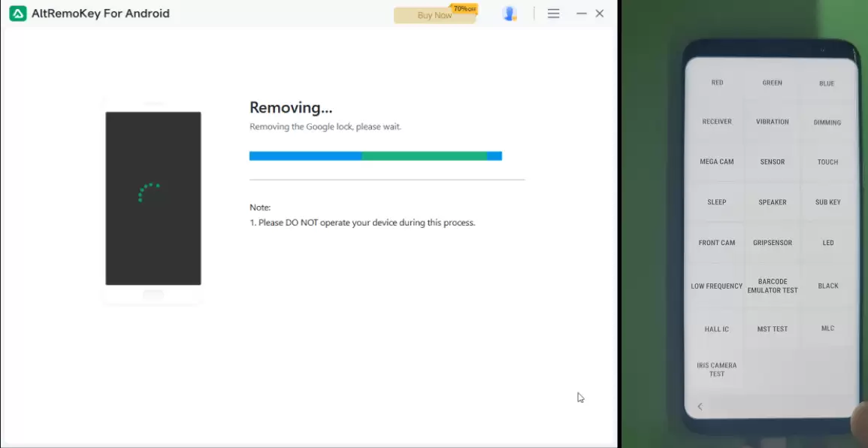868x448 pixels.
Task: Click the AltRemoKey green logo icon
Action: pos(18,14)
